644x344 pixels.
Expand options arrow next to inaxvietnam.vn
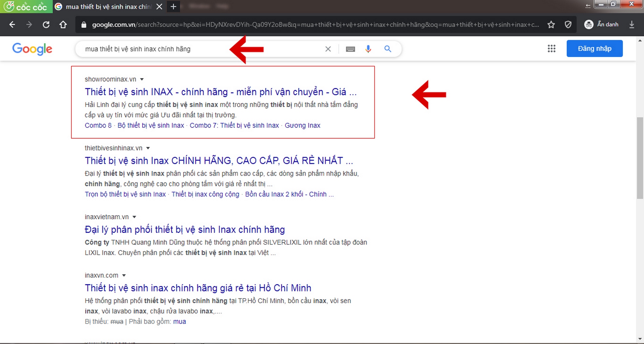point(135,217)
